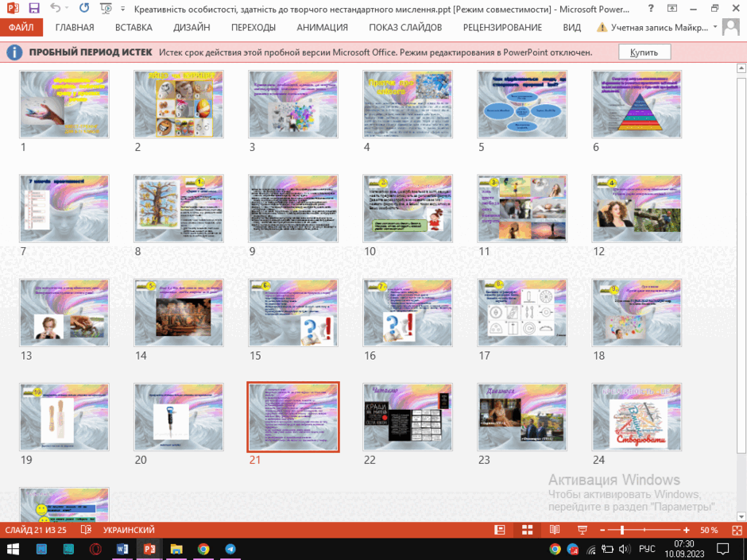Open the ВИД ribbon tab
The height and width of the screenshot is (560, 747).
[571, 28]
